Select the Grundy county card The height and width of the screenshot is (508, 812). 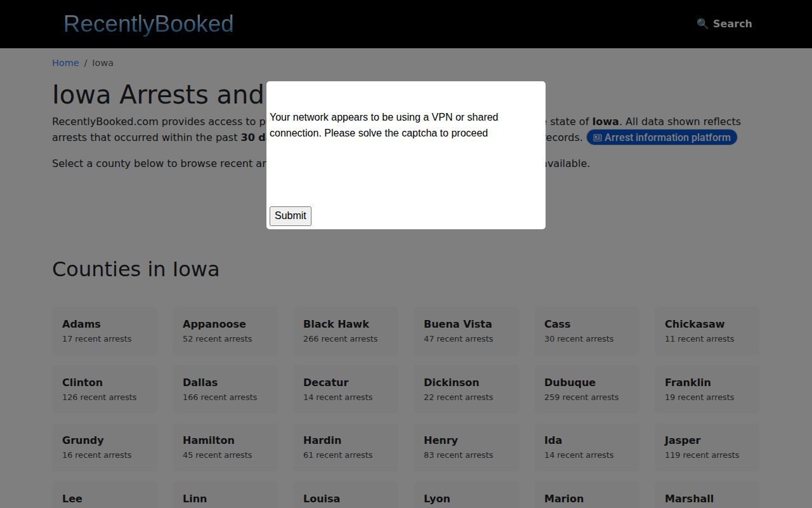pos(105,447)
